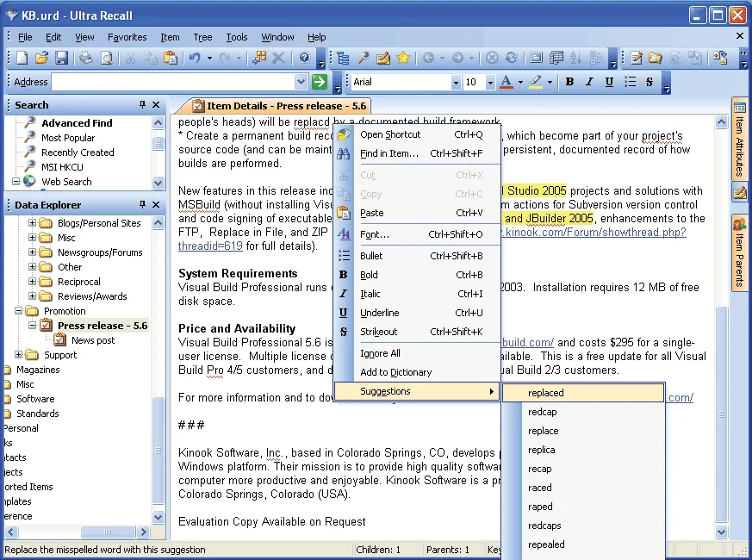Click the printer icon in the toolbar

pyautogui.click(x=86, y=58)
